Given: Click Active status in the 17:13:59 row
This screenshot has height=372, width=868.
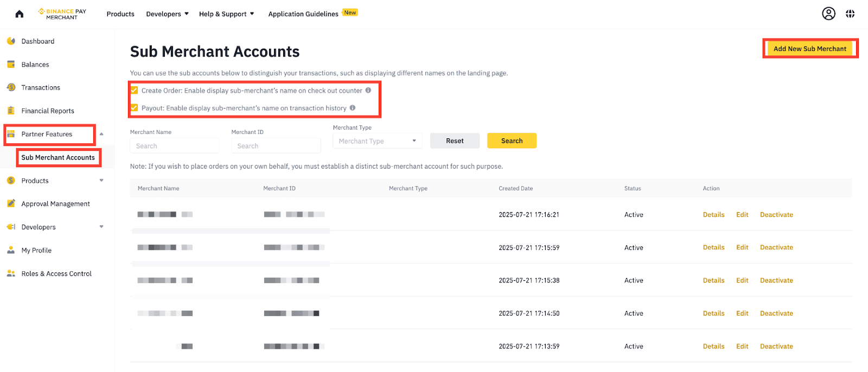Looking at the screenshot, I should pos(634,347).
